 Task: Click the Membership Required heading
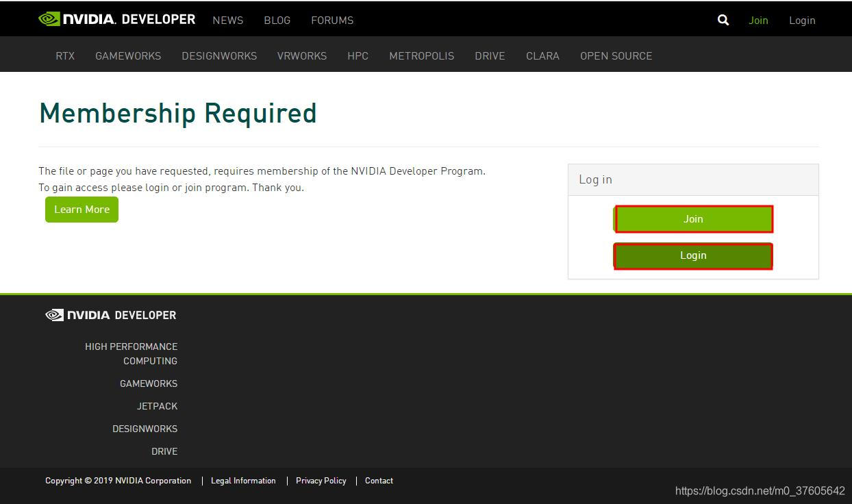[178, 114]
